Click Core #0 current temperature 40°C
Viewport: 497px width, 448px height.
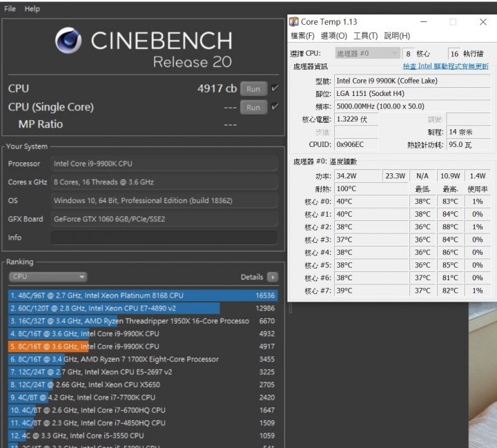(371, 202)
